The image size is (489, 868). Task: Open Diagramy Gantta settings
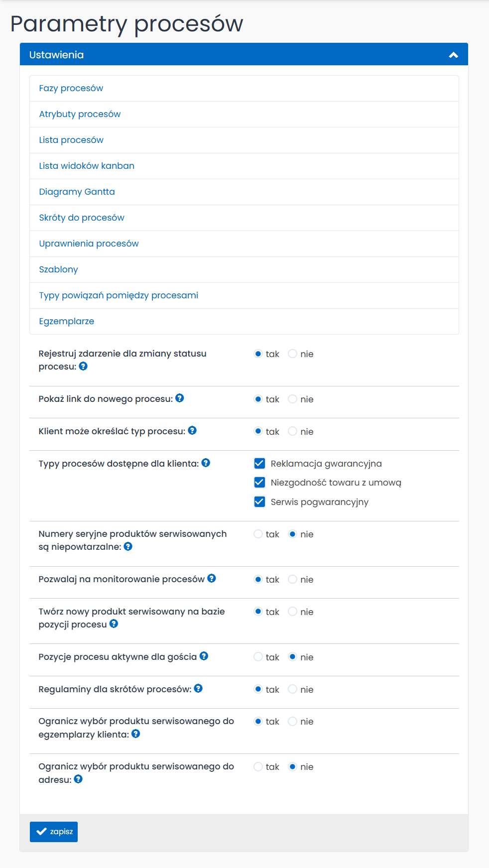77,192
